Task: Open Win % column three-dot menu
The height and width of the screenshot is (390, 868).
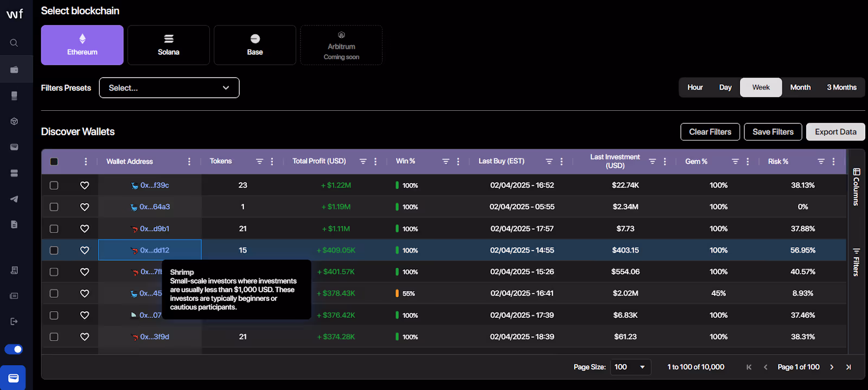Action: pyautogui.click(x=458, y=161)
